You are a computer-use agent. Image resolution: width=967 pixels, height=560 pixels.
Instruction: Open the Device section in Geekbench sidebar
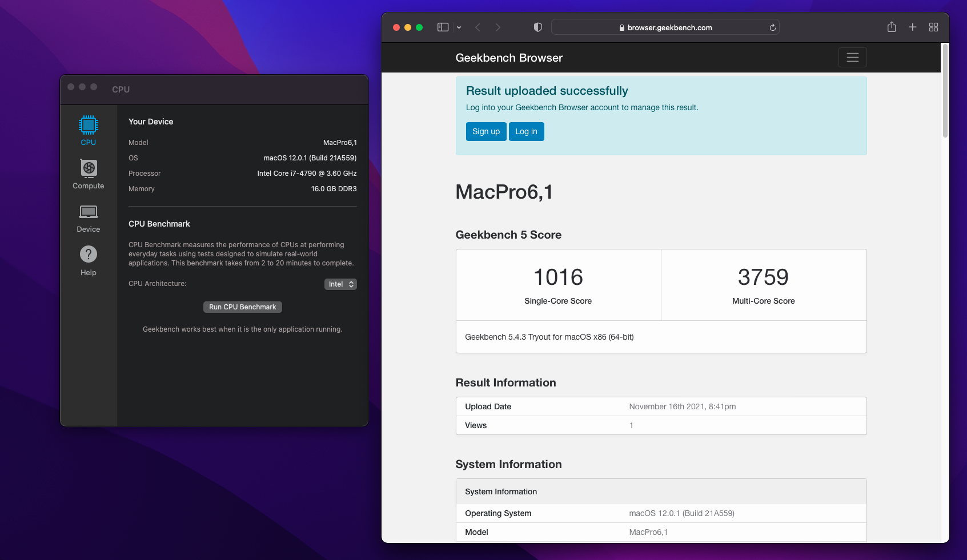[89, 217]
